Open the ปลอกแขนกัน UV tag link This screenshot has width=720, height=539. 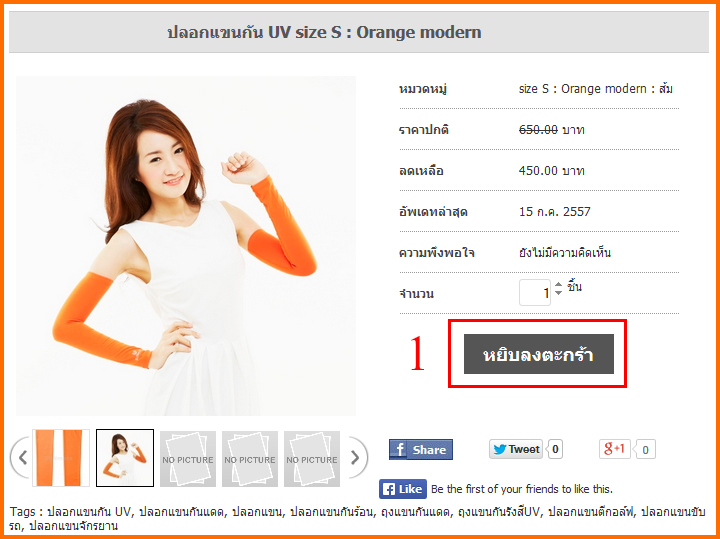pos(89,511)
